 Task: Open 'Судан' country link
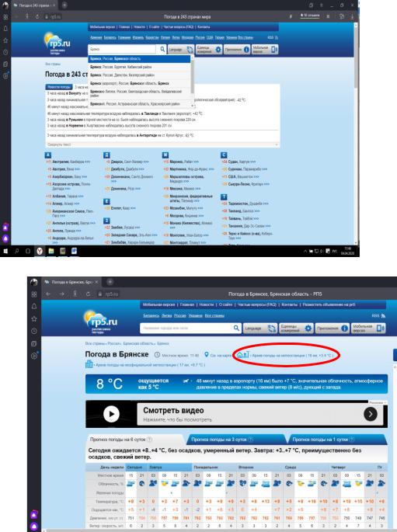233,162
